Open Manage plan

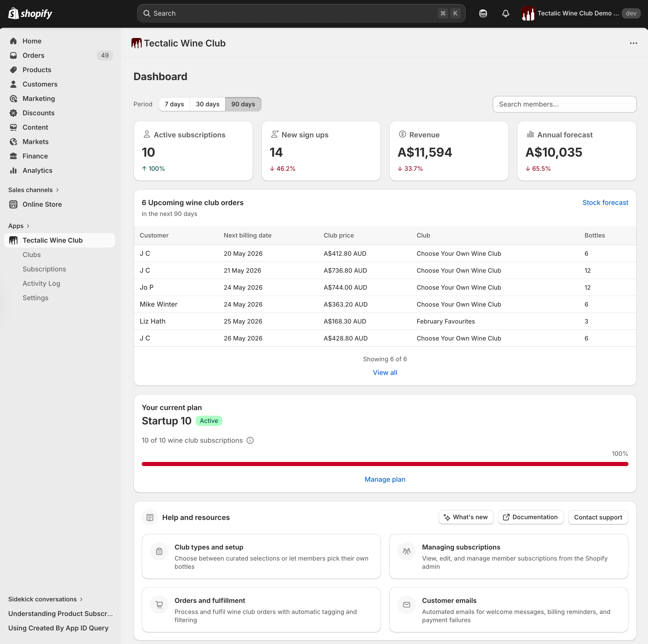pyautogui.click(x=385, y=479)
